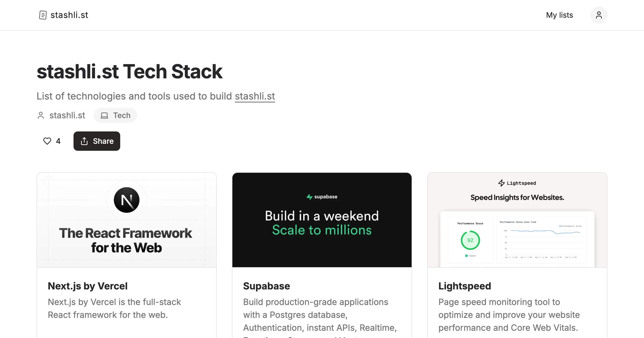Click the Supabase card title
Viewport: 644px width, 338px height.
point(266,286)
